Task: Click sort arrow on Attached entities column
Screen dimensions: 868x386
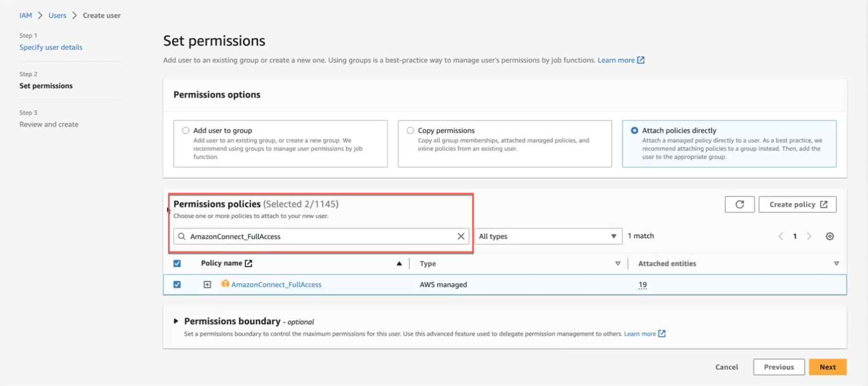Action: tap(836, 263)
